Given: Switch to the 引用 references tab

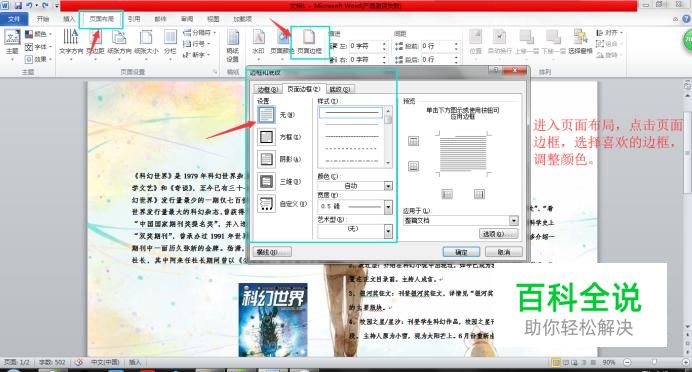Looking at the screenshot, I should [x=134, y=19].
